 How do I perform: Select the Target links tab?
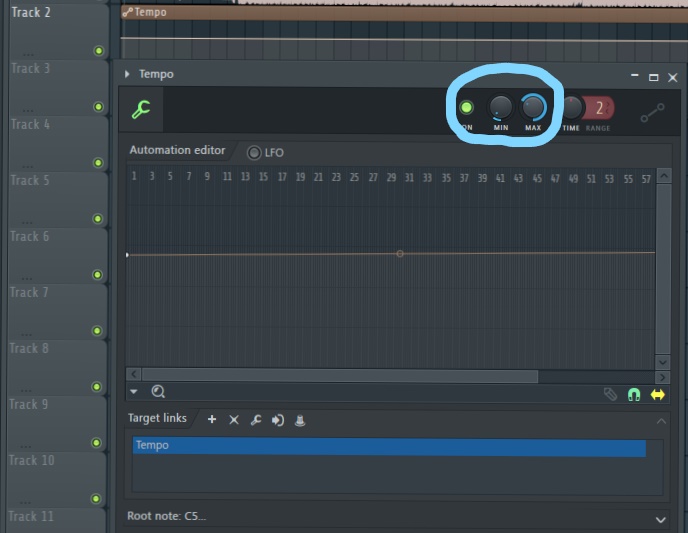157,418
